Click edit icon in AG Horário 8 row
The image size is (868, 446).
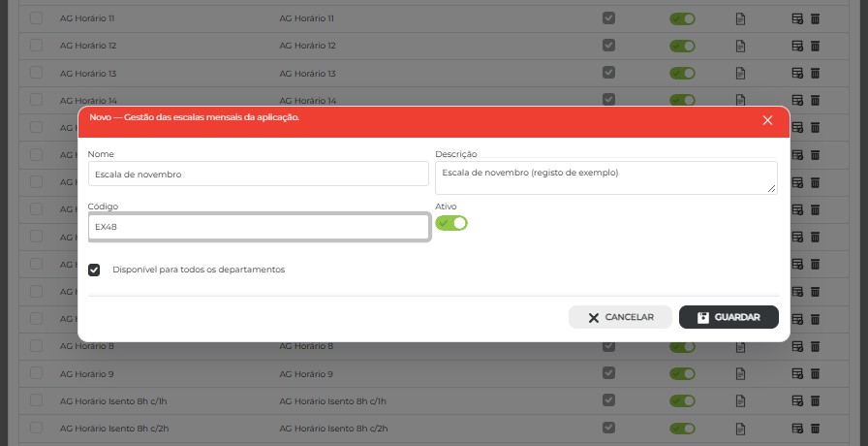click(x=797, y=347)
